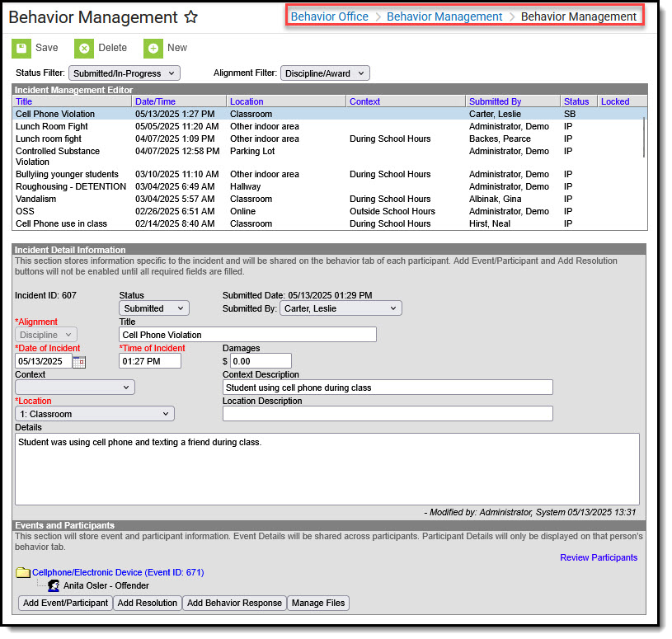The height and width of the screenshot is (639, 672).
Task: Click the green Save icon
Action: coord(21,49)
